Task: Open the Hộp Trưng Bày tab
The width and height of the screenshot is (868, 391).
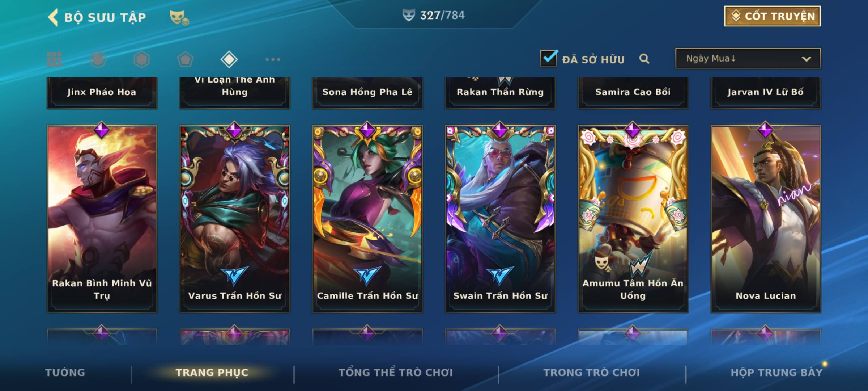Action: [x=776, y=373]
